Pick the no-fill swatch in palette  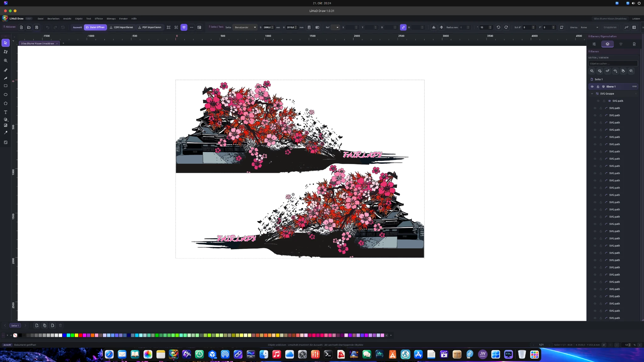(x=15, y=335)
